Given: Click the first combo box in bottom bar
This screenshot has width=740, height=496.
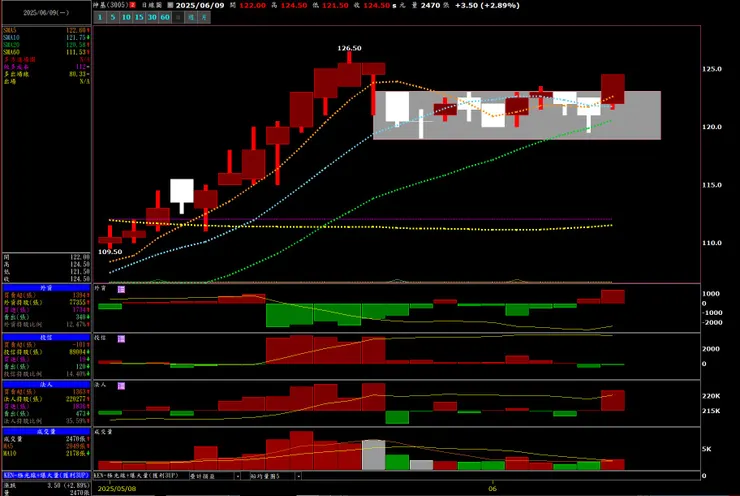Looking at the screenshot, I should click(215, 476).
